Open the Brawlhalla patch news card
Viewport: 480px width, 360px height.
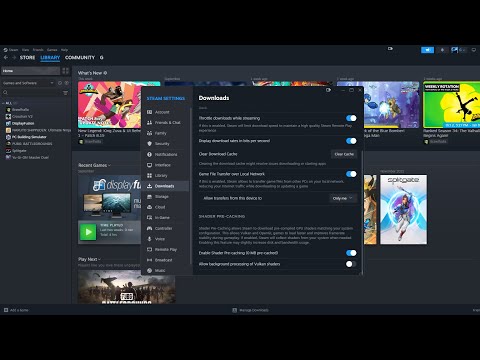[x=109, y=105]
